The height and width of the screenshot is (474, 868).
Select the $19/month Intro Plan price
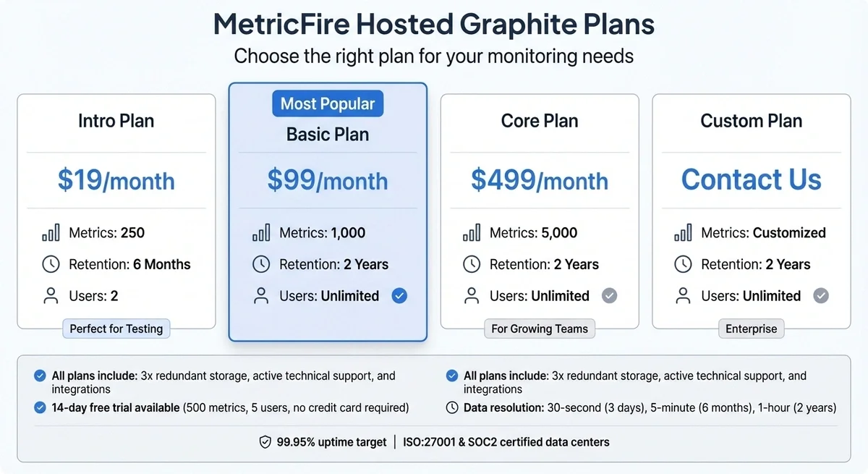(x=116, y=179)
